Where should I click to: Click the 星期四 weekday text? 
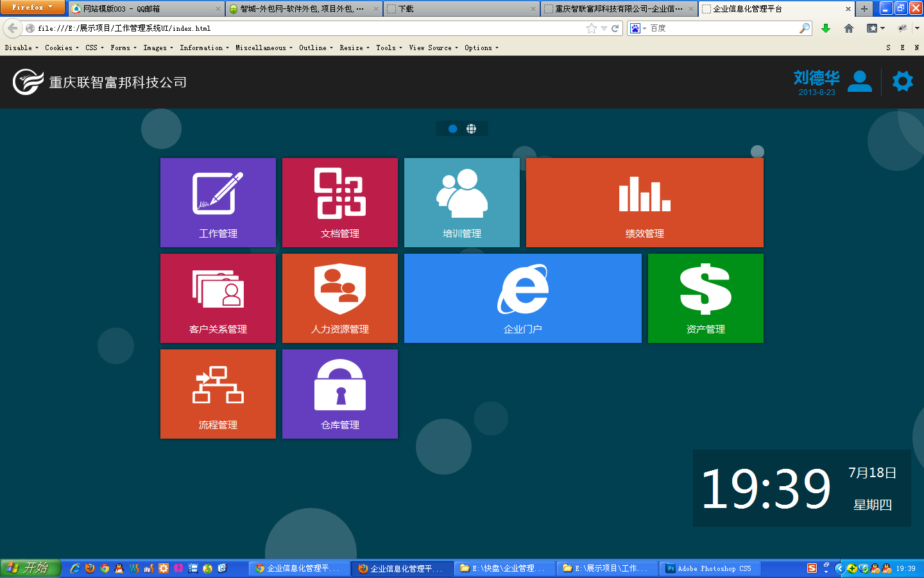pos(873,505)
